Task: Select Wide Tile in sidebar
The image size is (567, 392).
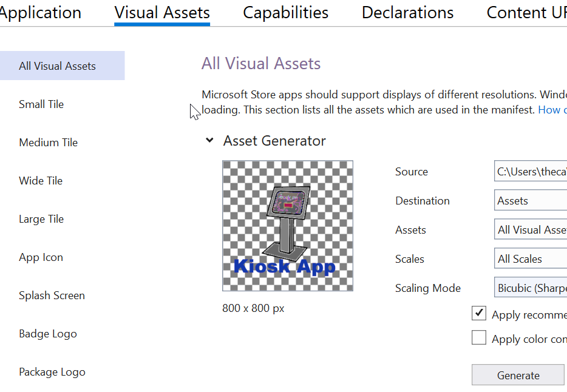Action: 41,181
